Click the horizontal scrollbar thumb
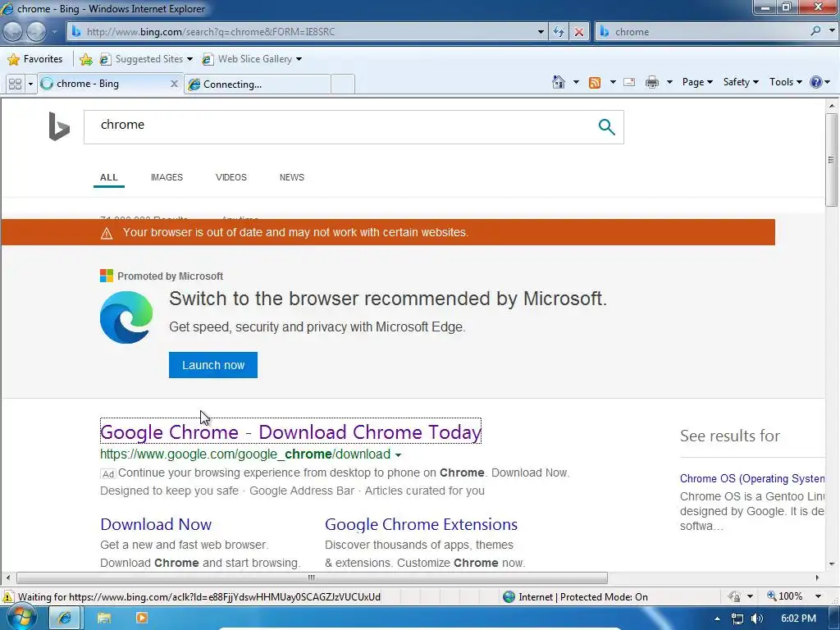The image size is (840, 630). (312, 577)
